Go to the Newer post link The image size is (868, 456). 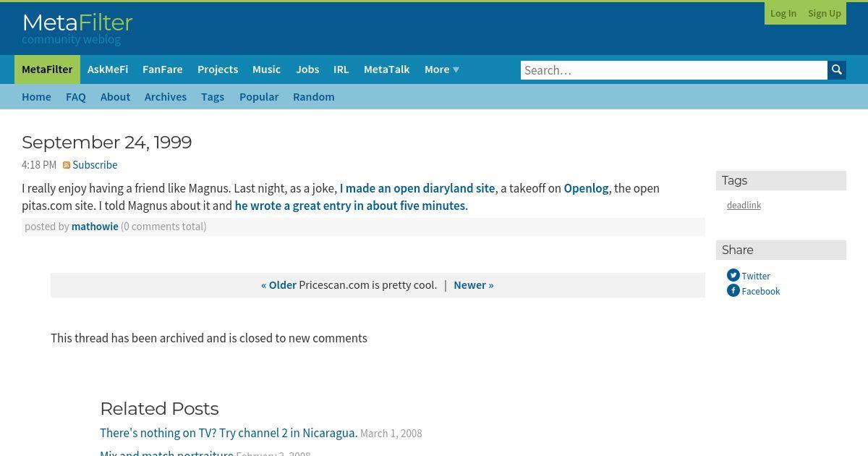coord(474,285)
